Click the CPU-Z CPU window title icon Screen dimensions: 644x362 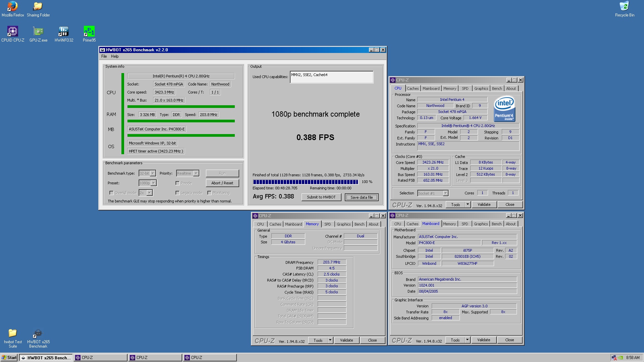392,80
